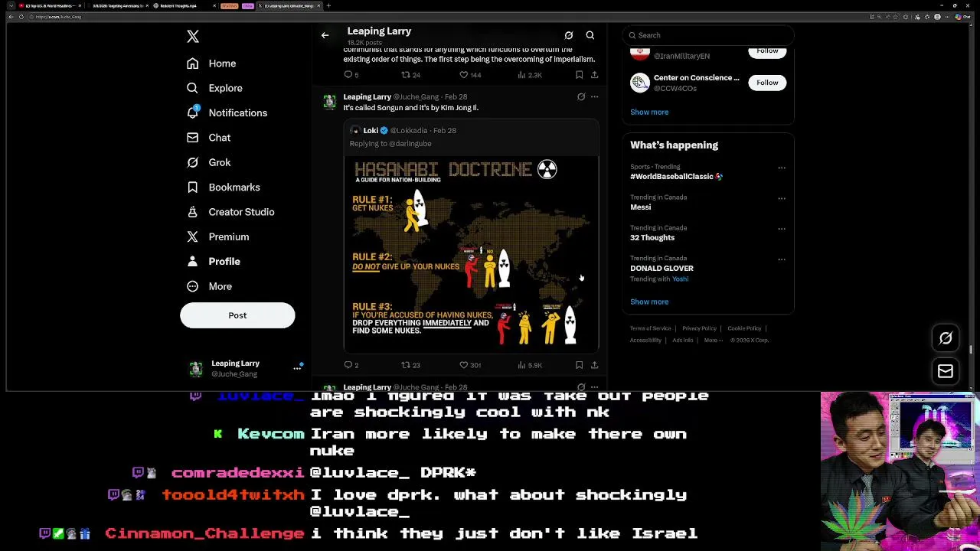The width and height of the screenshot is (980, 551).
Task: Click the Grok icon in profile header
Action: click(x=569, y=35)
